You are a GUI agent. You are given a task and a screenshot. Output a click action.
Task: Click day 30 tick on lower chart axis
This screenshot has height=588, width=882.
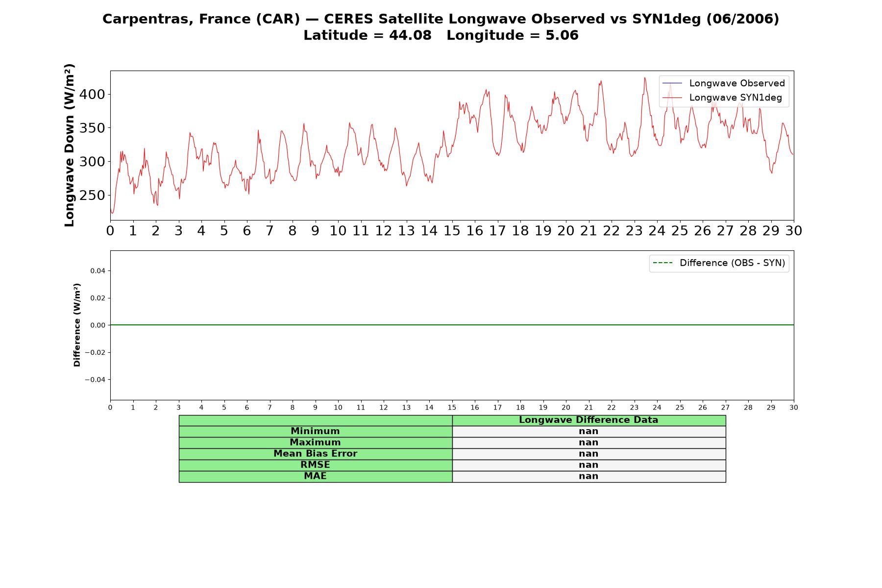click(x=794, y=408)
